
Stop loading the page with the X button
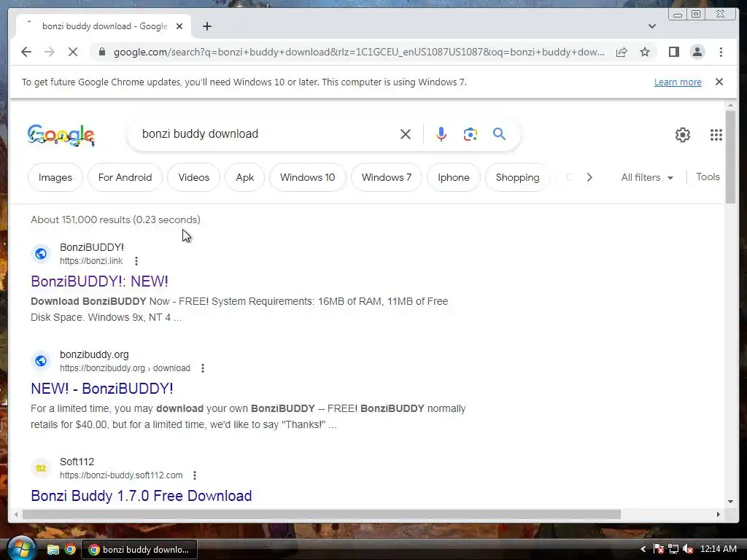(x=73, y=52)
